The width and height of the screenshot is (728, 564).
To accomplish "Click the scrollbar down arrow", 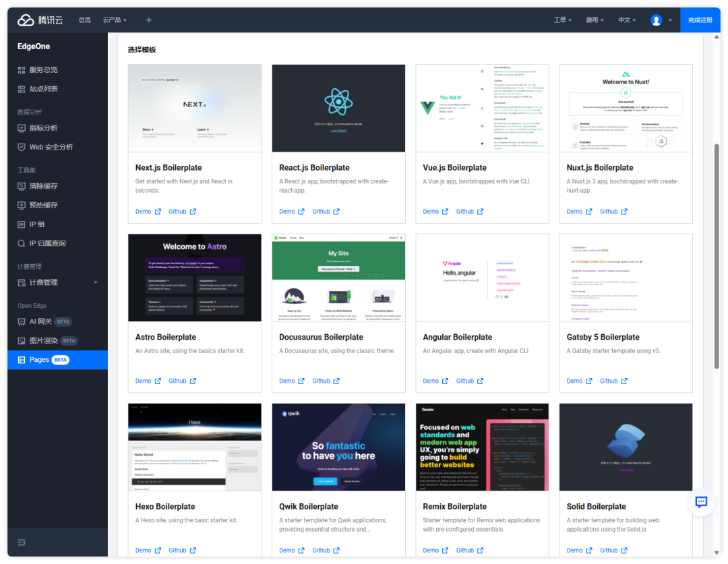I will [717, 553].
